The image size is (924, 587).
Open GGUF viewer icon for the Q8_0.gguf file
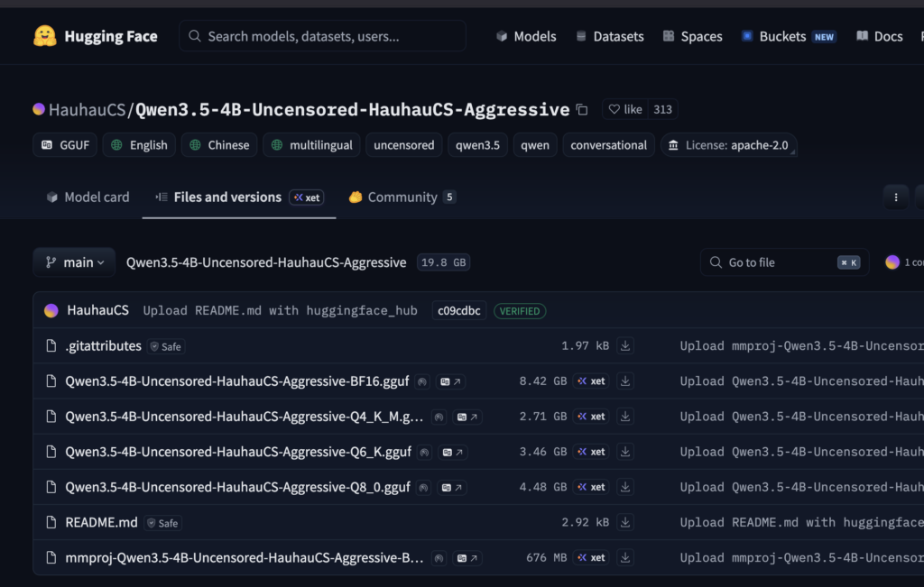(451, 487)
